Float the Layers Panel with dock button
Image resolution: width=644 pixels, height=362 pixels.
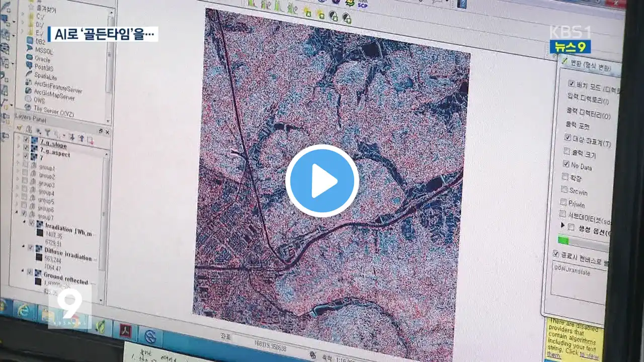point(100,131)
